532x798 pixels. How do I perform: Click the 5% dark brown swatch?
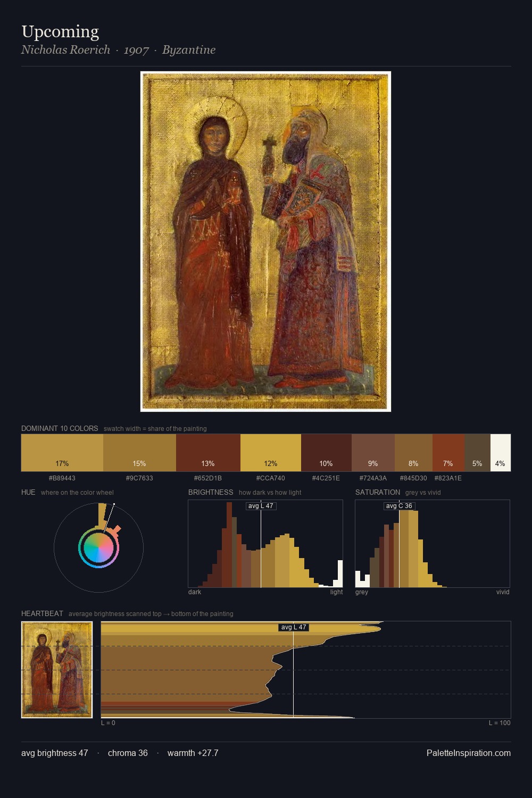coord(477,453)
